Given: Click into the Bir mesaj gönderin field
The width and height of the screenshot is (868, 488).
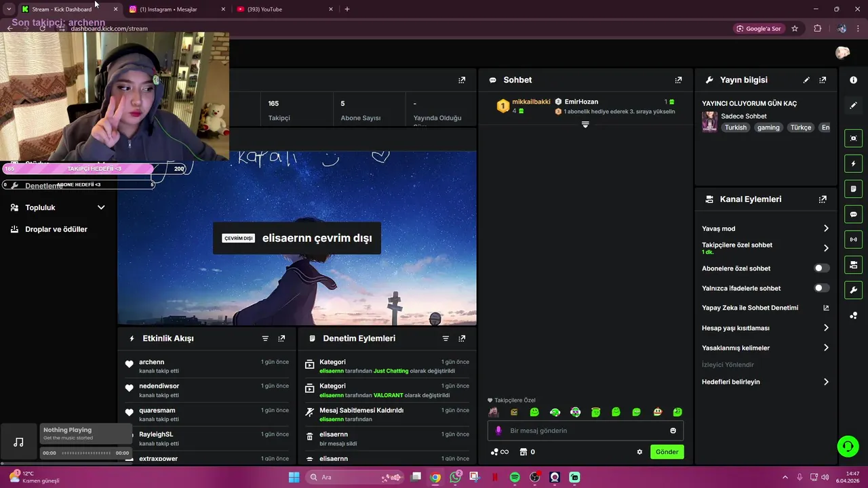Looking at the screenshot, I should tap(585, 430).
